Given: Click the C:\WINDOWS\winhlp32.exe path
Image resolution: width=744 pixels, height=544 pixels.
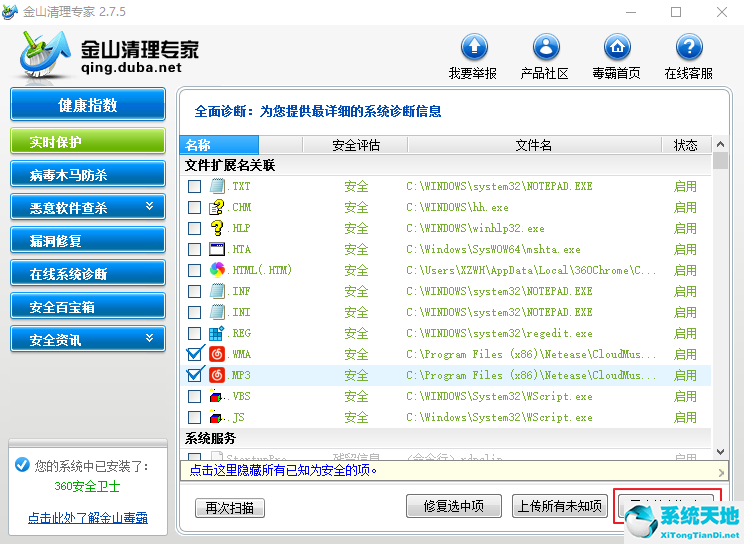Looking at the screenshot, I should click(475, 228).
